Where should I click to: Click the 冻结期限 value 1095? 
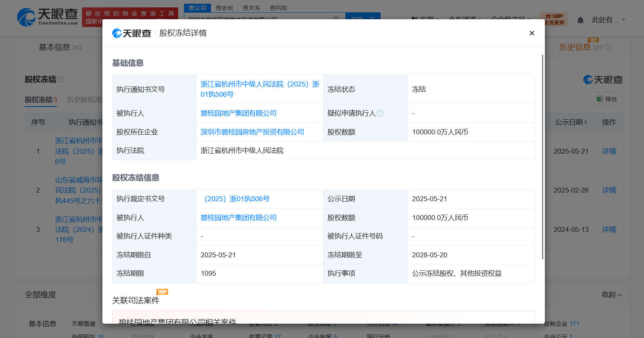pos(209,273)
